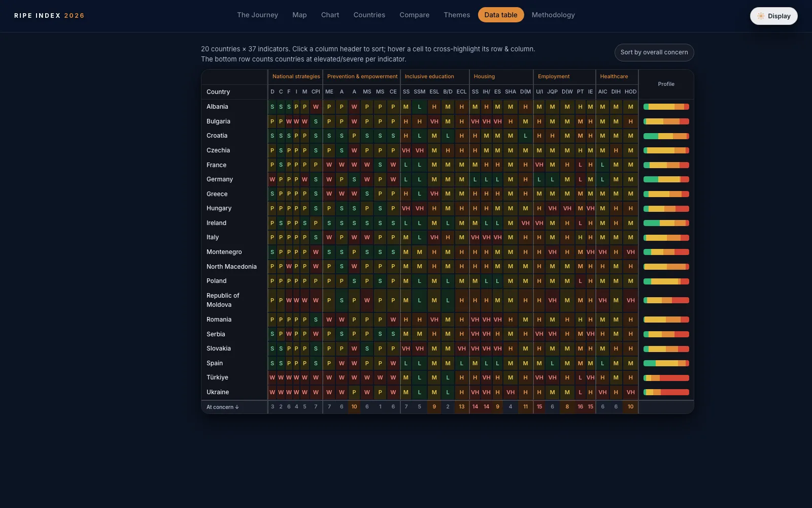The height and width of the screenshot is (508, 812).
Task: Click the Profile column header
Action: pyautogui.click(x=666, y=84)
